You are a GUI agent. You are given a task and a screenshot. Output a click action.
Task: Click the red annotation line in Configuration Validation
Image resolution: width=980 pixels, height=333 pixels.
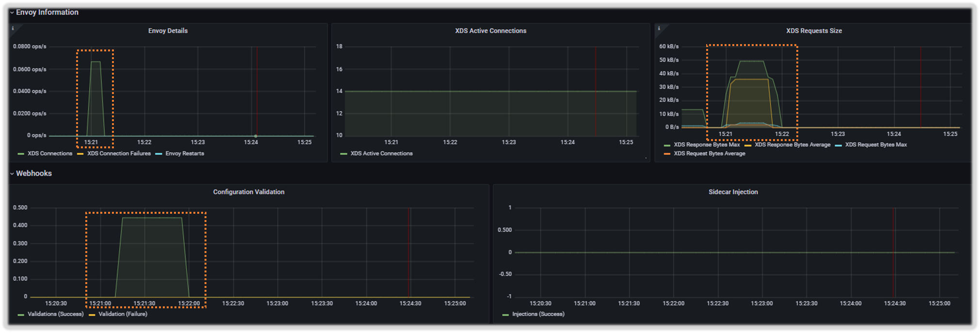pyautogui.click(x=409, y=252)
